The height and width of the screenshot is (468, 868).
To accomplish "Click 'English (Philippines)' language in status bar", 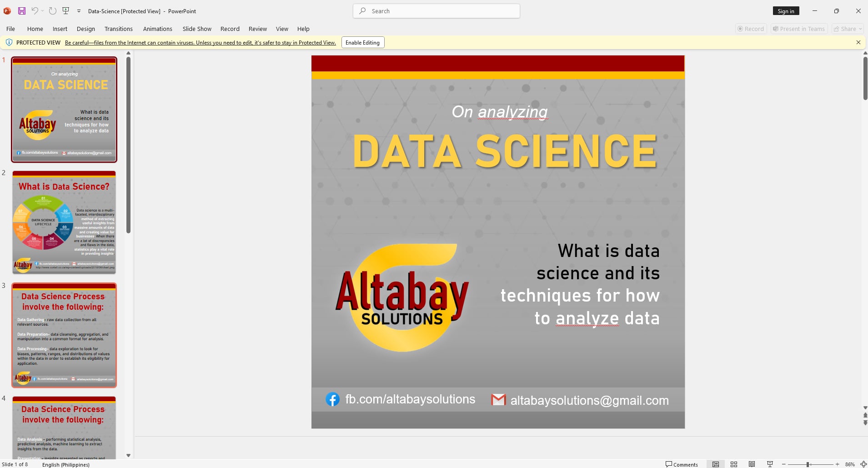I will (x=66, y=464).
